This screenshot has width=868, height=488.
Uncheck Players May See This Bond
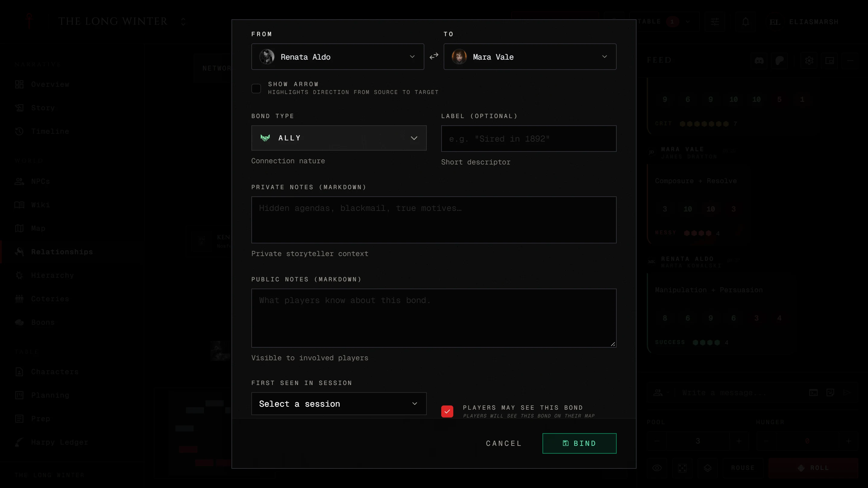(447, 411)
